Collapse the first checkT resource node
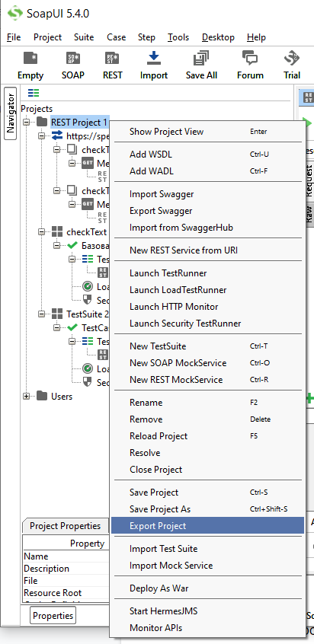The width and height of the screenshot is (314, 644). pyautogui.click(x=57, y=149)
